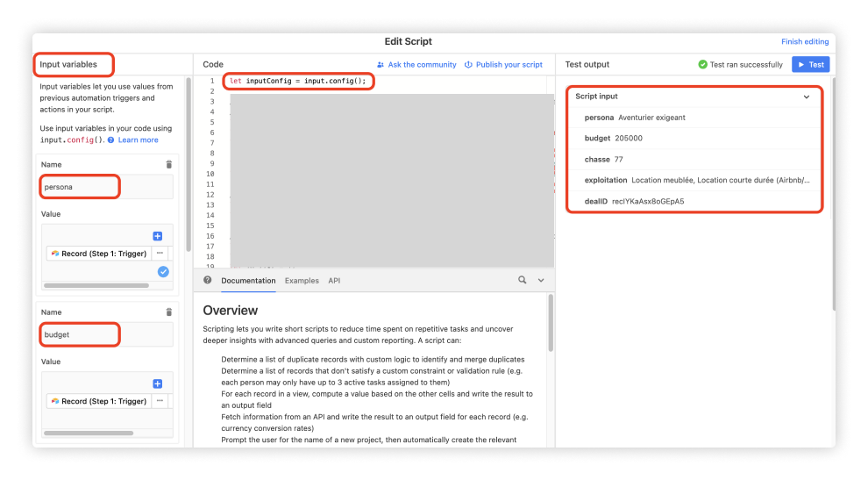This screenshot has width=868, height=480.
Task: Click the exploitation row in Script input
Action: (694, 180)
